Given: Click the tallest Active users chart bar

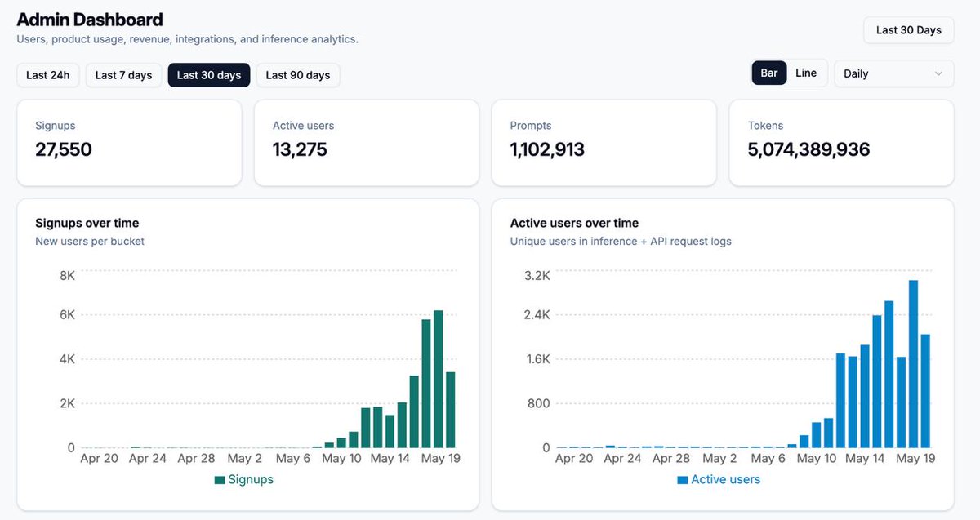Looking at the screenshot, I should point(914,364).
